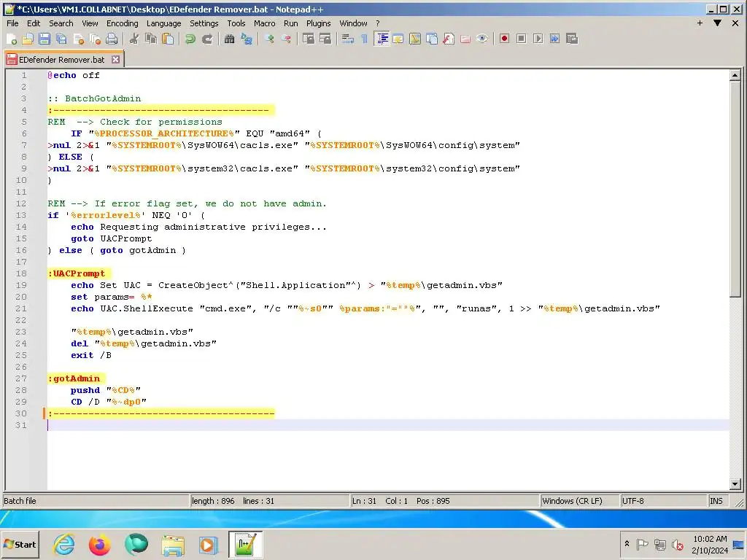The height and width of the screenshot is (560, 747).
Task: Save the current recorded macro icon
Action: (x=572, y=39)
